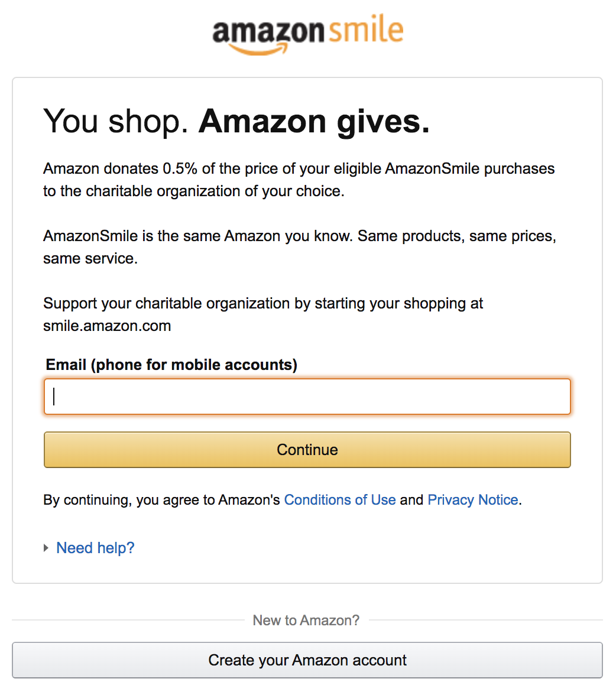Click the "Need help?" link text
This screenshot has height=695, width=616.
96,548
